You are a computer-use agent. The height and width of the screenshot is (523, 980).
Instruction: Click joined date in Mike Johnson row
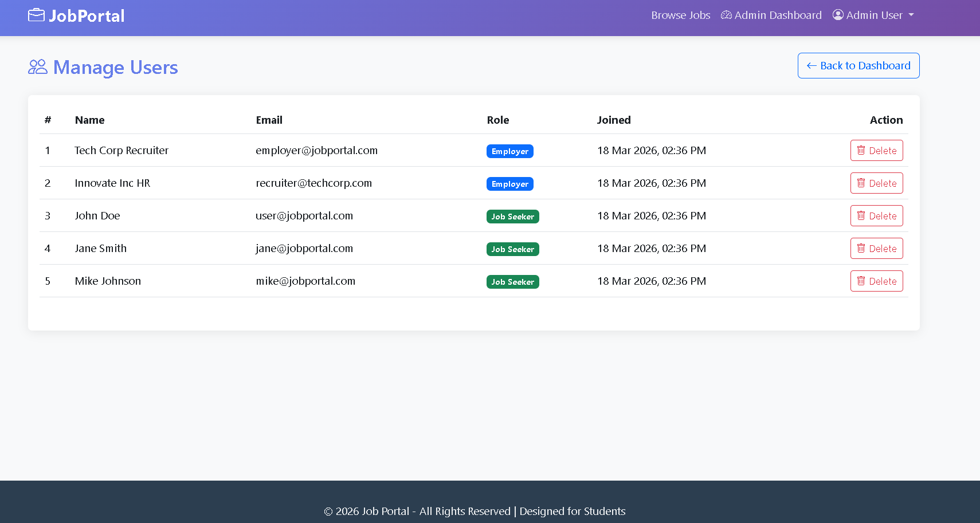coord(652,281)
